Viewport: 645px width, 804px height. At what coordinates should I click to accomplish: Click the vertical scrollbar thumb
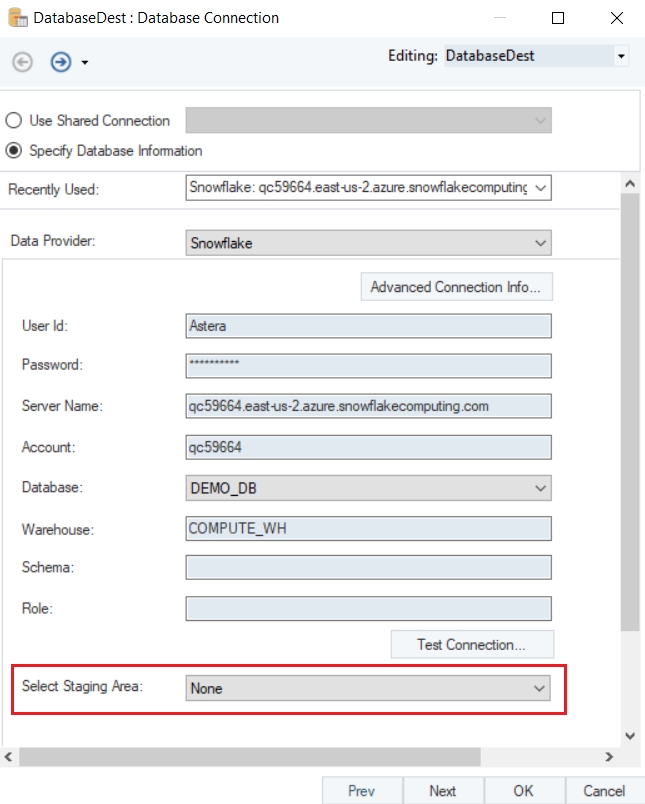point(630,413)
